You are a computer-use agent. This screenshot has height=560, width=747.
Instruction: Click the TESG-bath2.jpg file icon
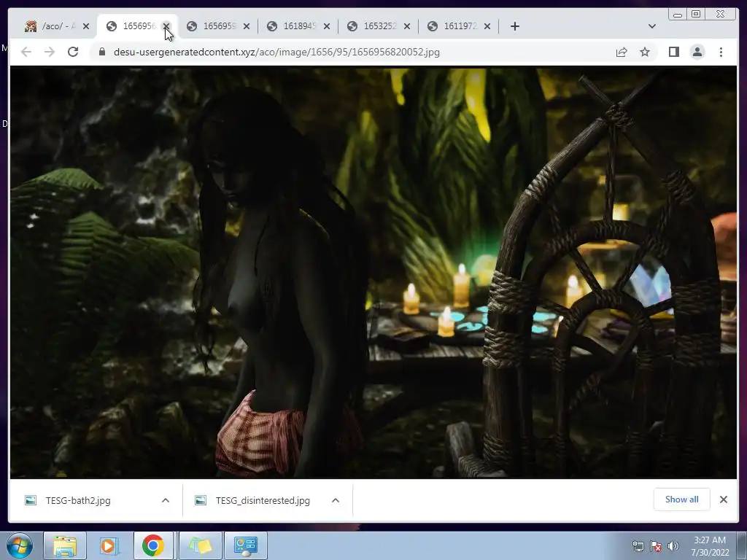31,500
